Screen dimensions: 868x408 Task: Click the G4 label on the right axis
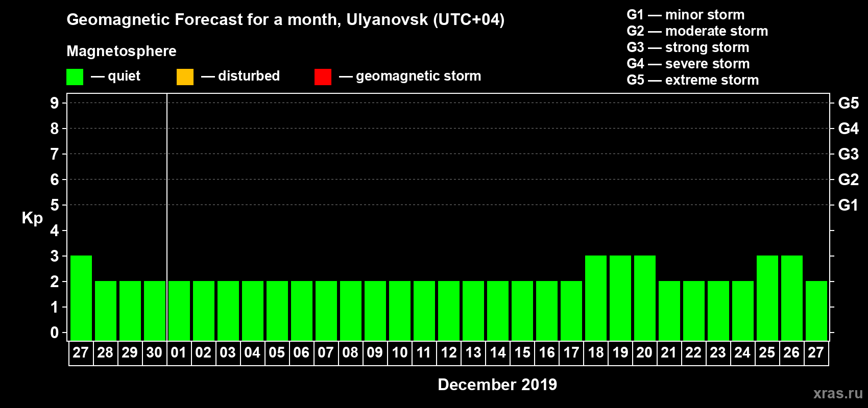tap(848, 129)
